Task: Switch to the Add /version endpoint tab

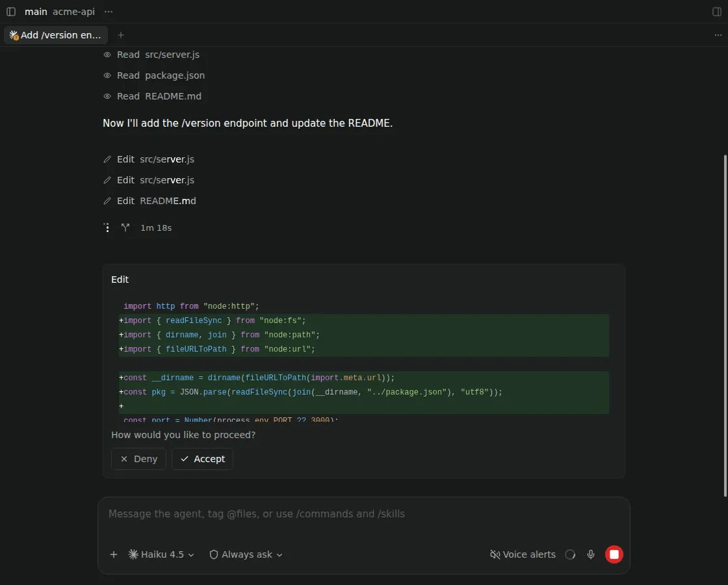Action: click(x=56, y=35)
